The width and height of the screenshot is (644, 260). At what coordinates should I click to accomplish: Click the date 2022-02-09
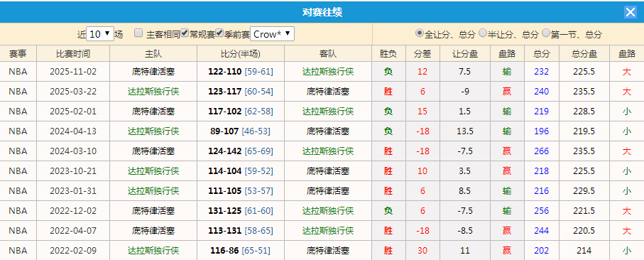click(x=73, y=250)
